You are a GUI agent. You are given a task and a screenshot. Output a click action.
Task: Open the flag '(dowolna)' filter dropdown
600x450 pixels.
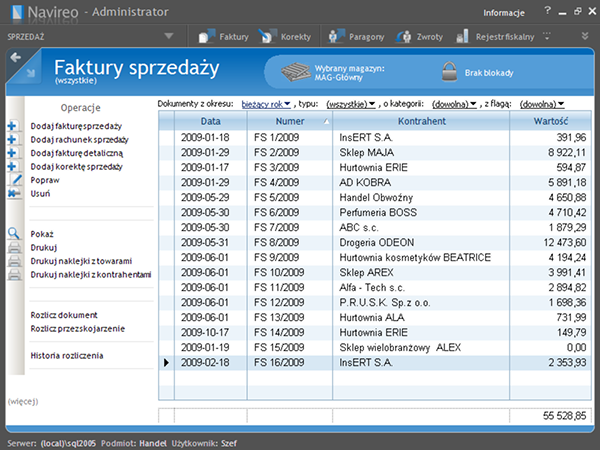(541, 103)
